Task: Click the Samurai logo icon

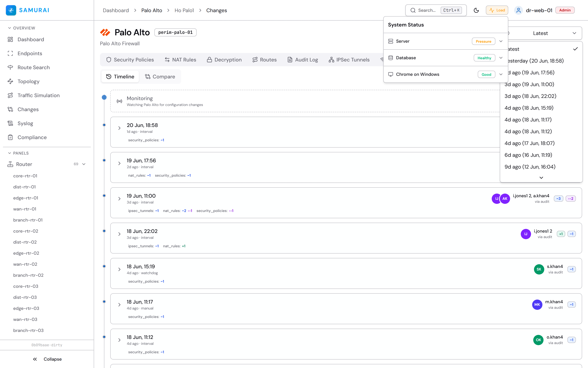Action: click(11, 10)
